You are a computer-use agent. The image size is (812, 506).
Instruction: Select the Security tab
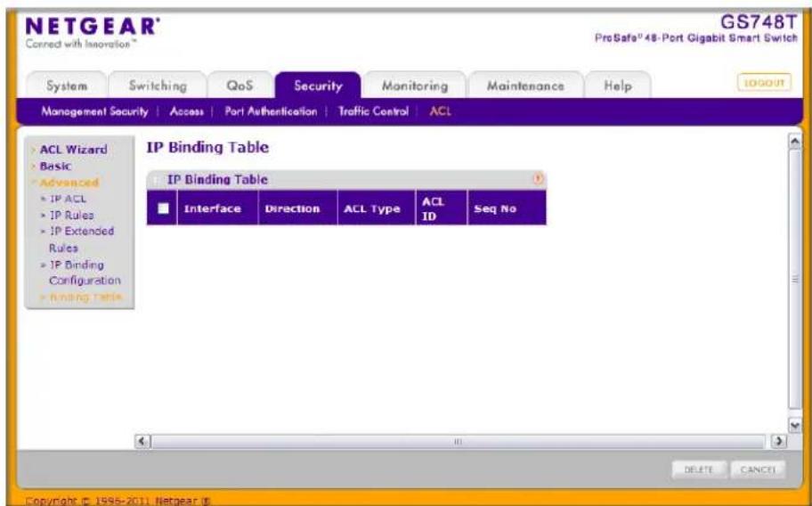(318, 86)
